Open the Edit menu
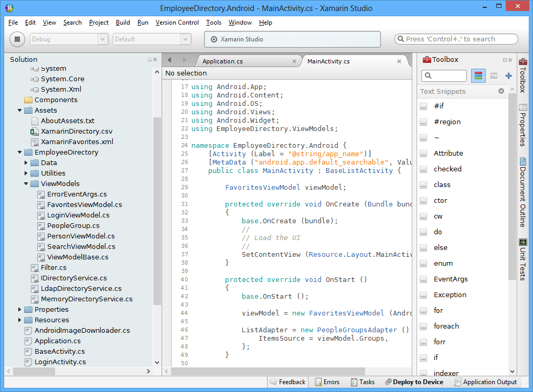 (x=30, y=23)
